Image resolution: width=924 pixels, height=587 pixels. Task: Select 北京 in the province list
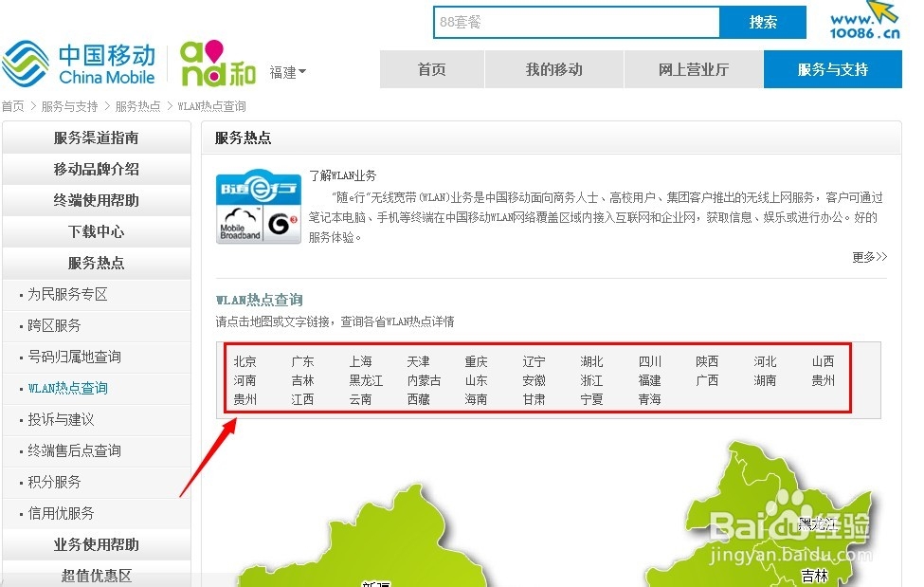245,361
